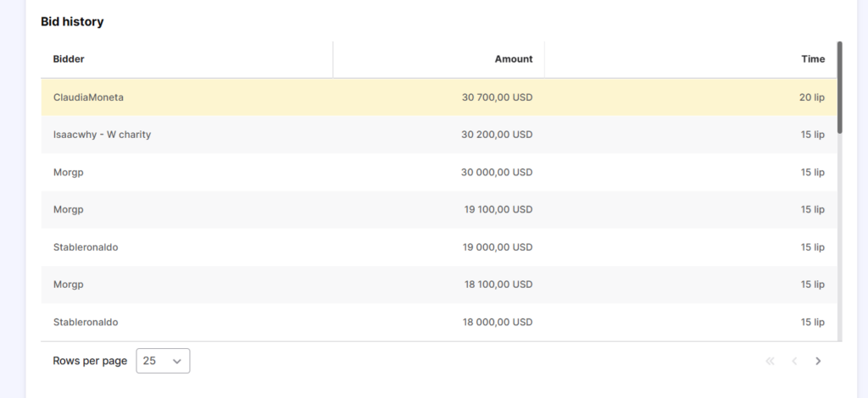Select the Stableronaldo 19 000,00 USD row

pos(439,247)
